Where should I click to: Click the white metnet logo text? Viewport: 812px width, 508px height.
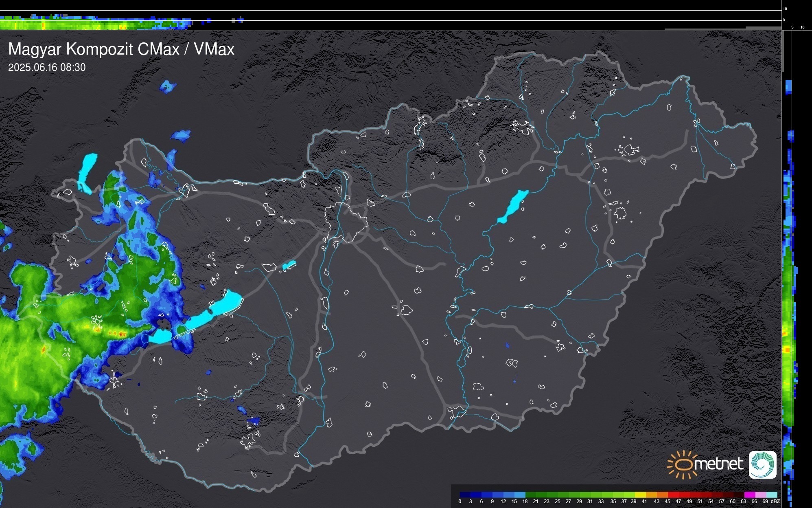718,464
